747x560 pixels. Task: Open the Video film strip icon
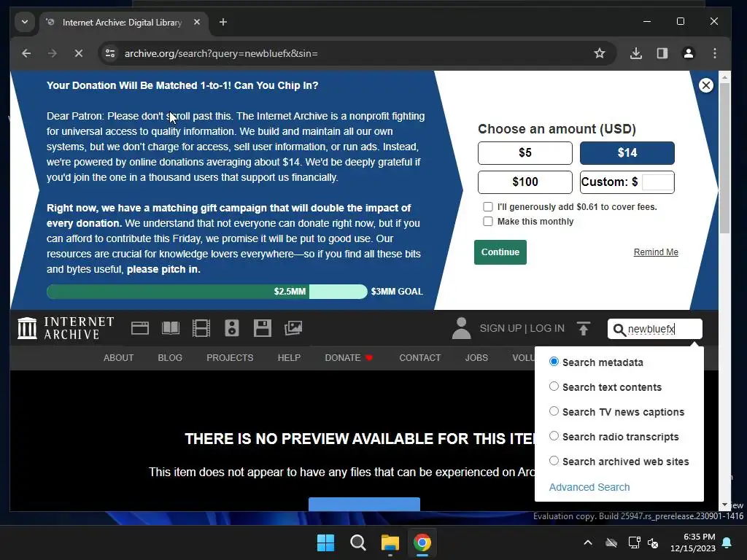(201, 328)
